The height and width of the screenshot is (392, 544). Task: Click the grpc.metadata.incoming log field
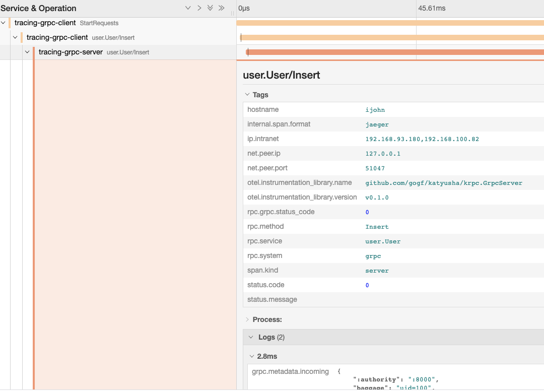tap(290, 372)
